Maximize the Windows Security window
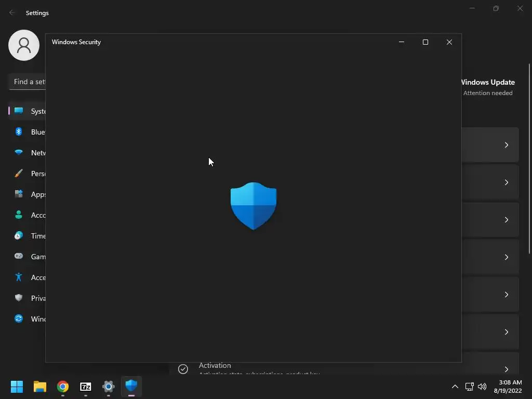 point(425,42)
